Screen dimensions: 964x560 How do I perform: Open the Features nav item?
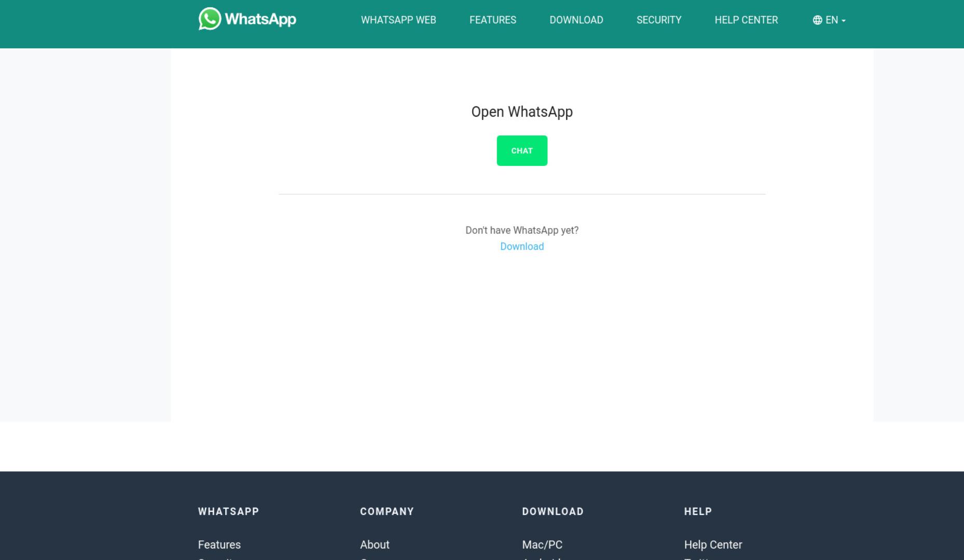pyautogui.click(x=493, y=20)
